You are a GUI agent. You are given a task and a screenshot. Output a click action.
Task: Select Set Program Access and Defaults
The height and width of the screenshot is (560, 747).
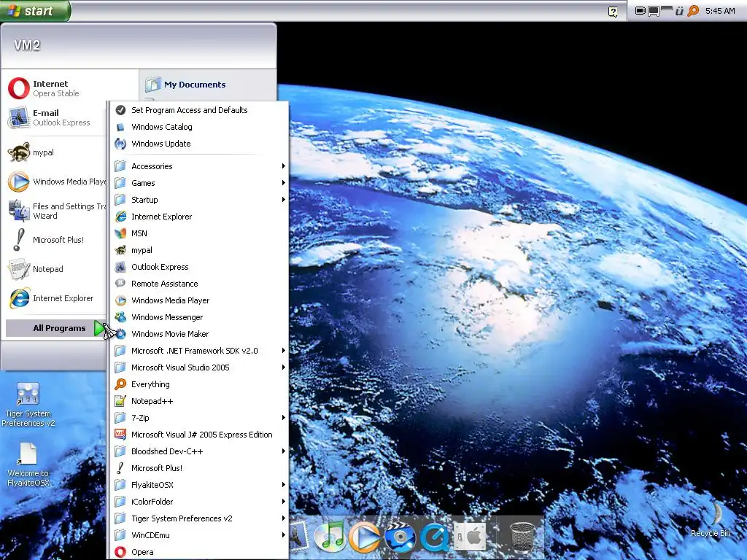tap(198, 110)
